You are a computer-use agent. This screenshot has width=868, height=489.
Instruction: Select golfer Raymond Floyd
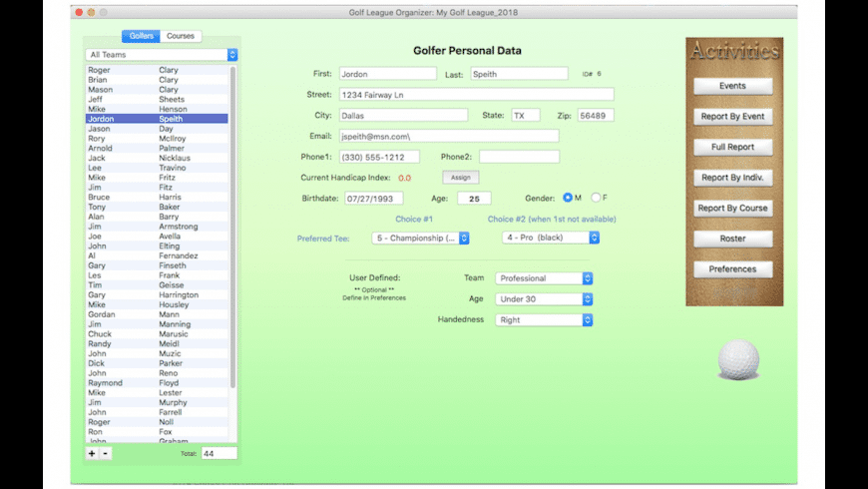click(157, 383)
